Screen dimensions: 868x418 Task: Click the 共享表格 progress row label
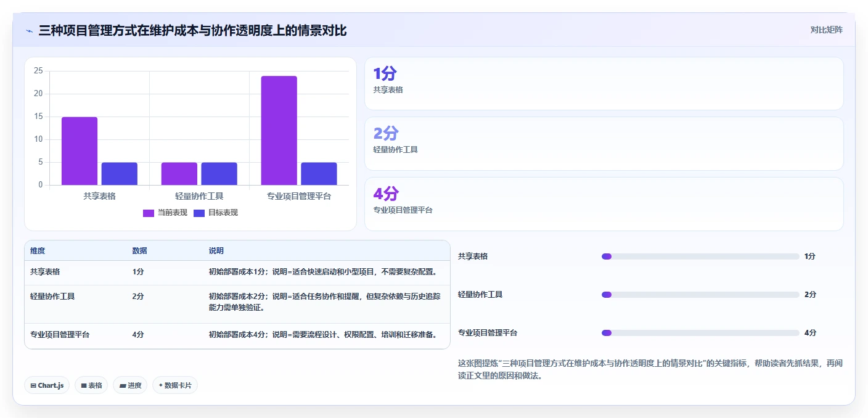coord(473,256)
